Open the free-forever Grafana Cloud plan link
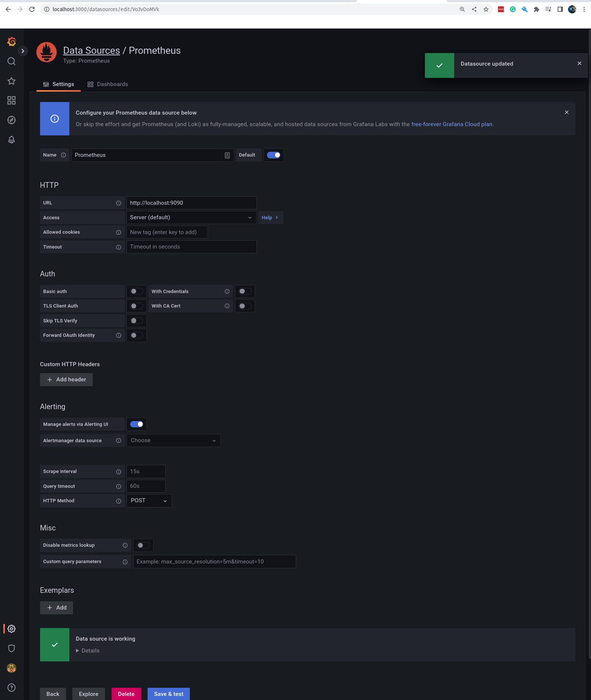 (x=452, y=124)
